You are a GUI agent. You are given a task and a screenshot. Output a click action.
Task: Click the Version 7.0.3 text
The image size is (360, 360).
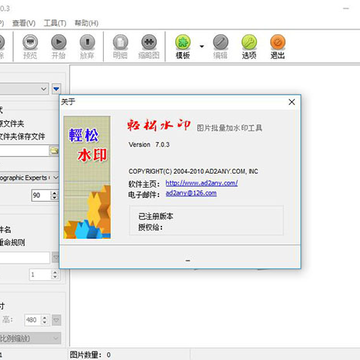click(149, 145)
